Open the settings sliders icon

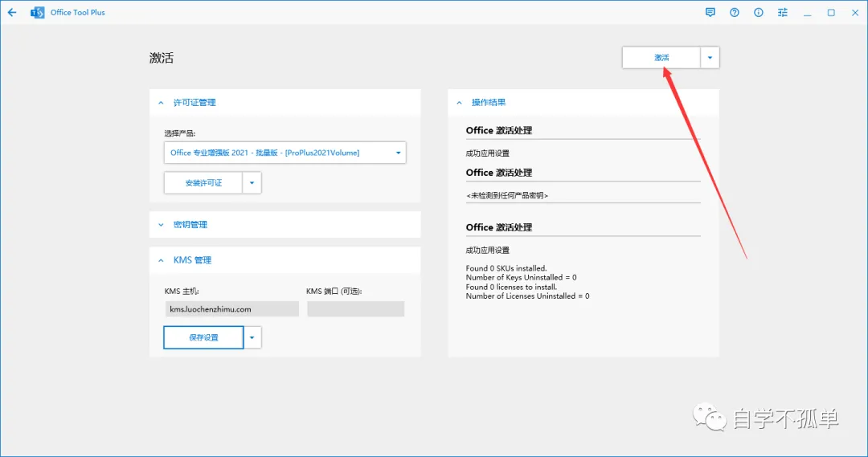click(782, 12)
